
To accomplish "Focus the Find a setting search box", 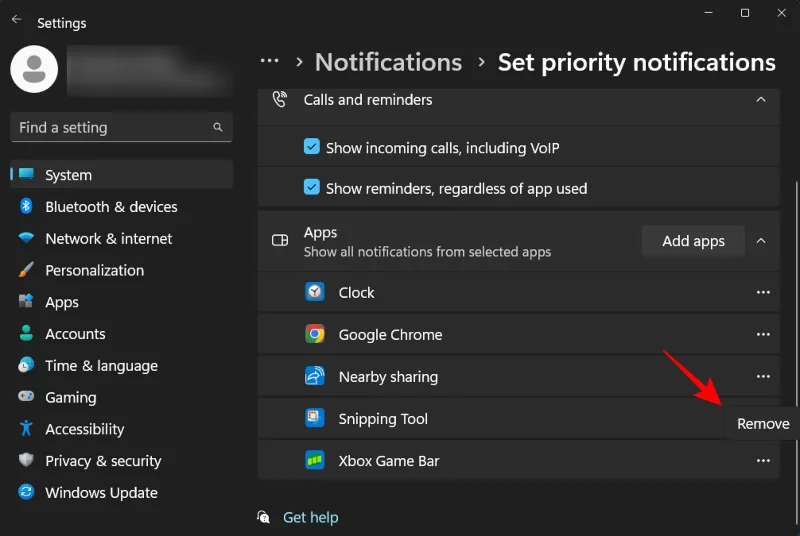I will 121,127.
